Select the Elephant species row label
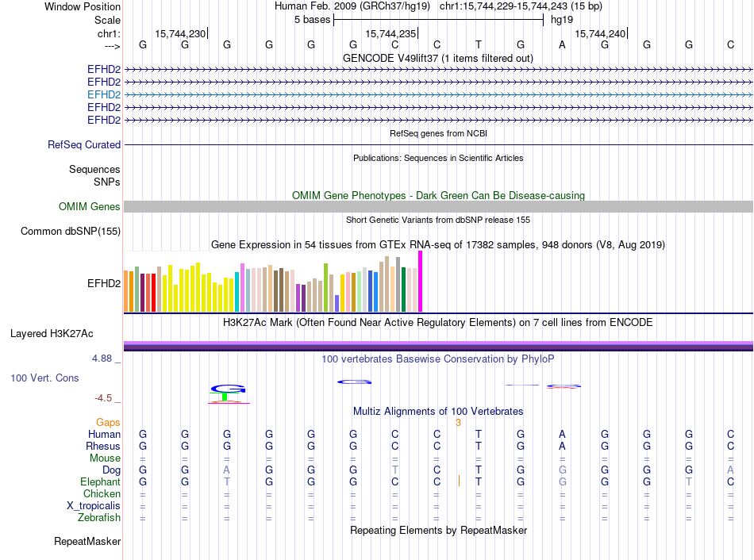Image resolution: width=754 pixels, height=560 pixels. [100, 481]
